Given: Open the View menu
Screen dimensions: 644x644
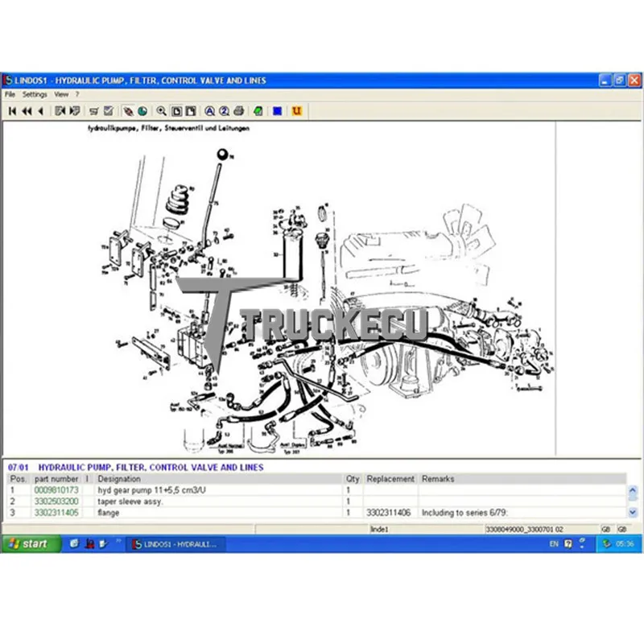Looking at the screenshot, I should (x=61, y=94).
